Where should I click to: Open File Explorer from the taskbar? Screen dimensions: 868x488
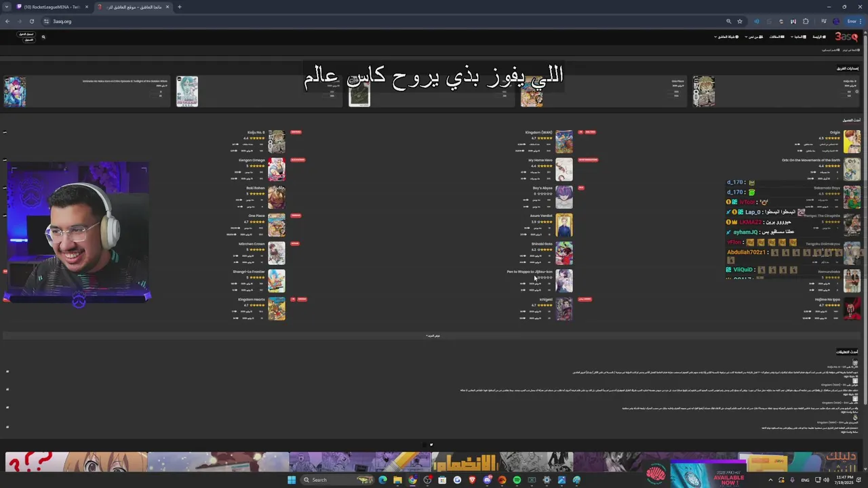397,480
